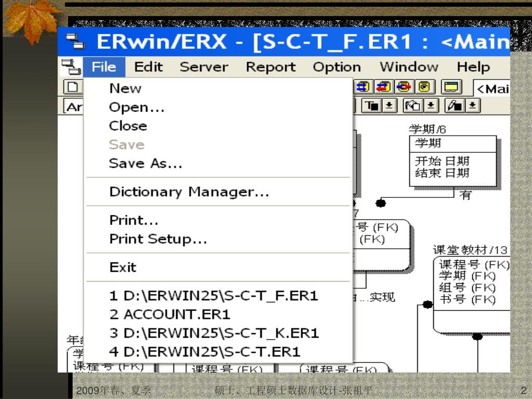Open the line color dropdown arrow

click(472, 105)
